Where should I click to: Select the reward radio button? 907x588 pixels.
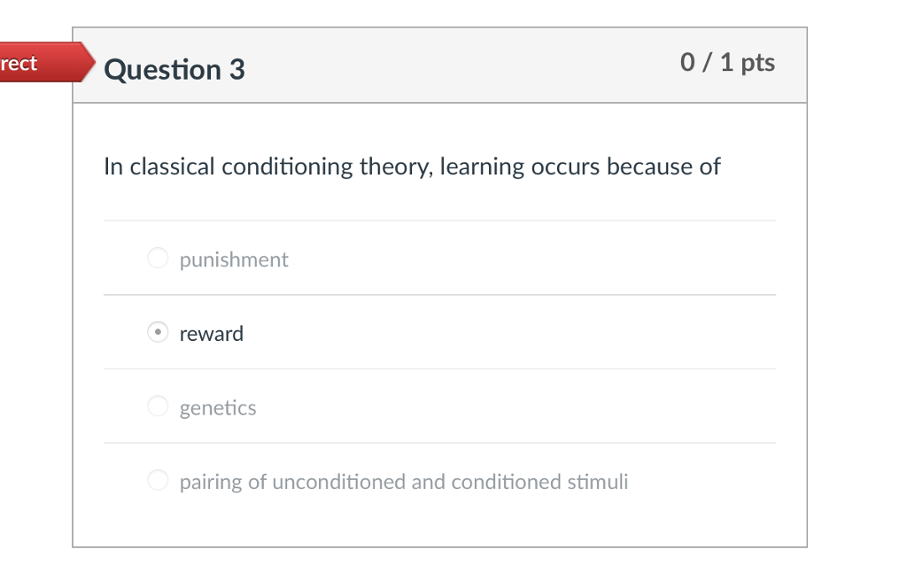click(x=158, y=332)
